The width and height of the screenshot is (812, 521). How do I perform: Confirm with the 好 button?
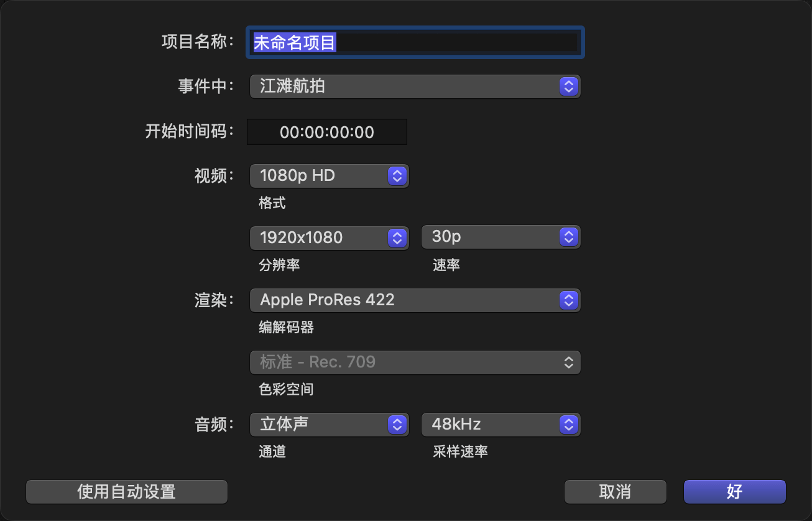point(735,492)
